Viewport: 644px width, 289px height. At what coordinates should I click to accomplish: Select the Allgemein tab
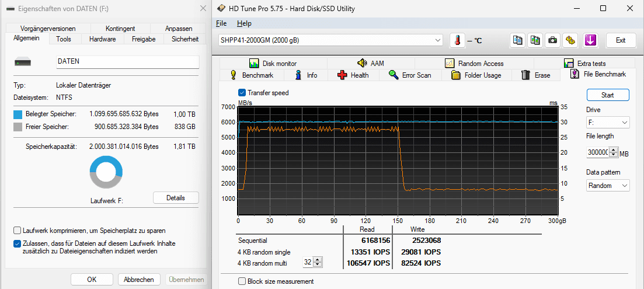(27, 39)
